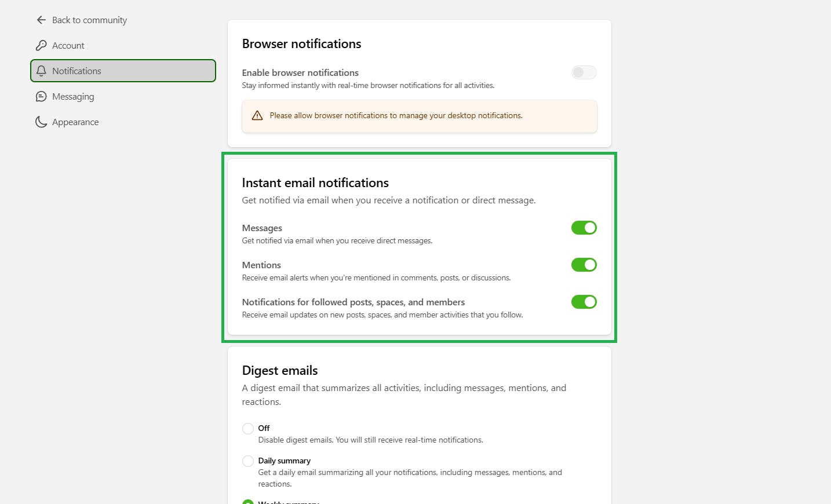This screenshot has width=831, height=504.
Task: Open the Account settings label
Action: pos(68,46)
